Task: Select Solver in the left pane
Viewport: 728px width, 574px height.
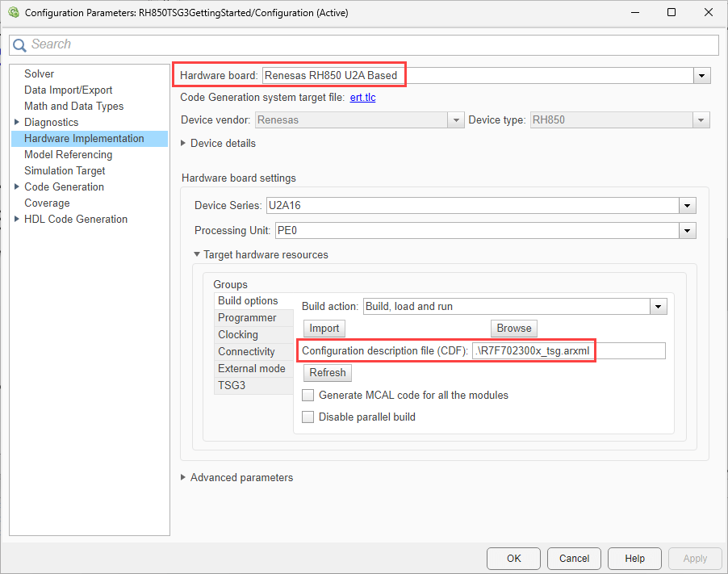Action: coord(40,74)
